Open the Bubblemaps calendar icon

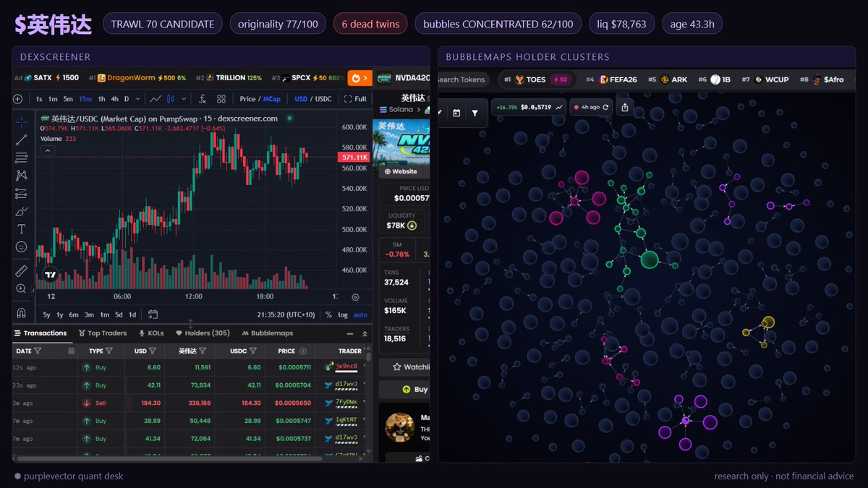coord(456,113)
